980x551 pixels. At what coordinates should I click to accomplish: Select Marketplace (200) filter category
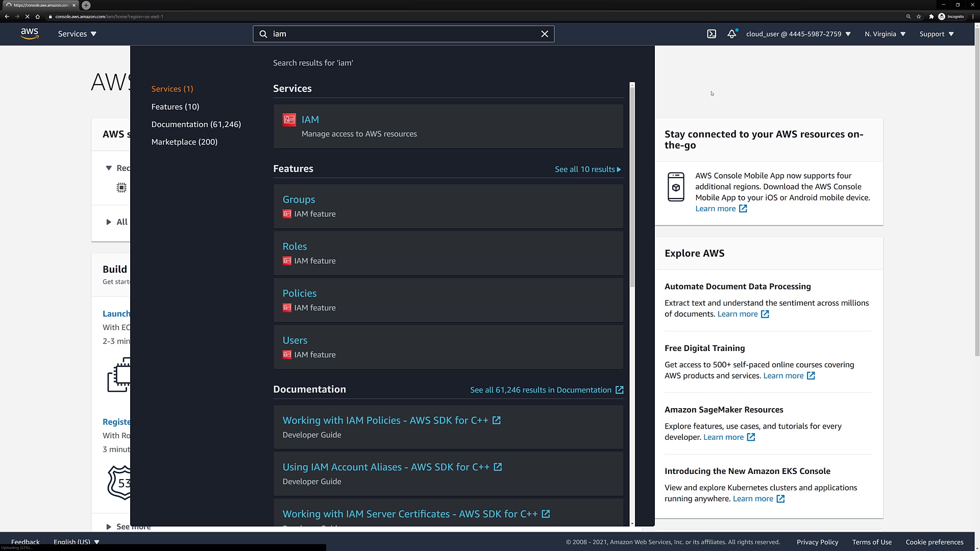184,142
